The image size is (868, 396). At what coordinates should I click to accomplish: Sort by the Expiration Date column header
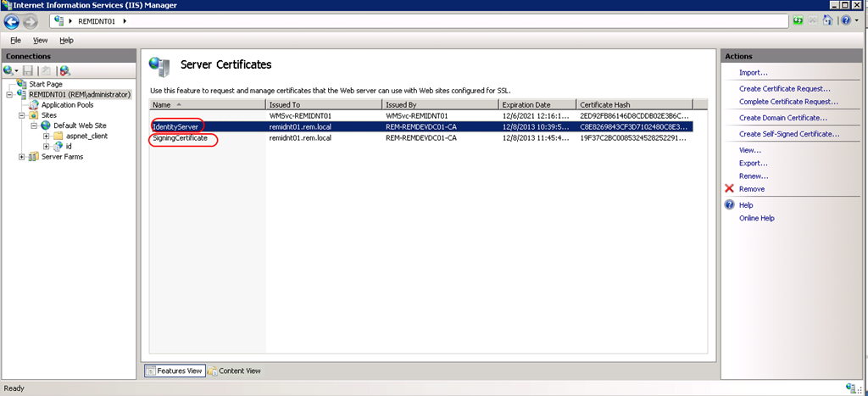click(x=537, y=104)
